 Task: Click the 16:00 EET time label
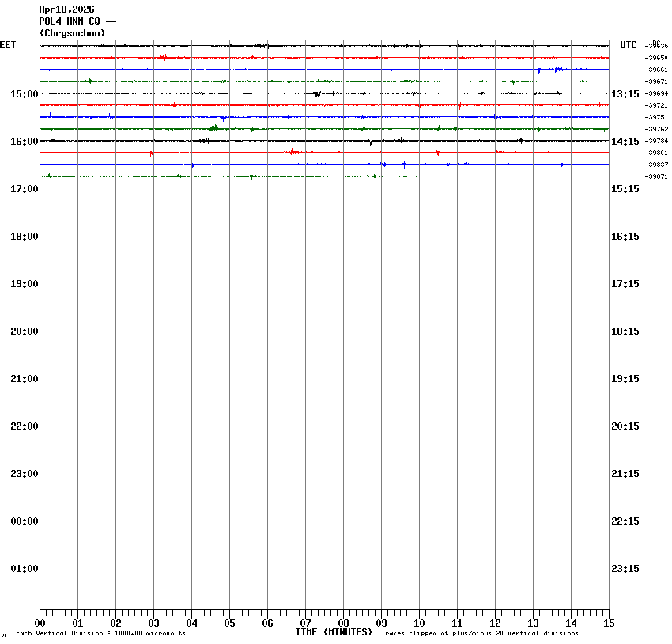click(x=24, y=142)
